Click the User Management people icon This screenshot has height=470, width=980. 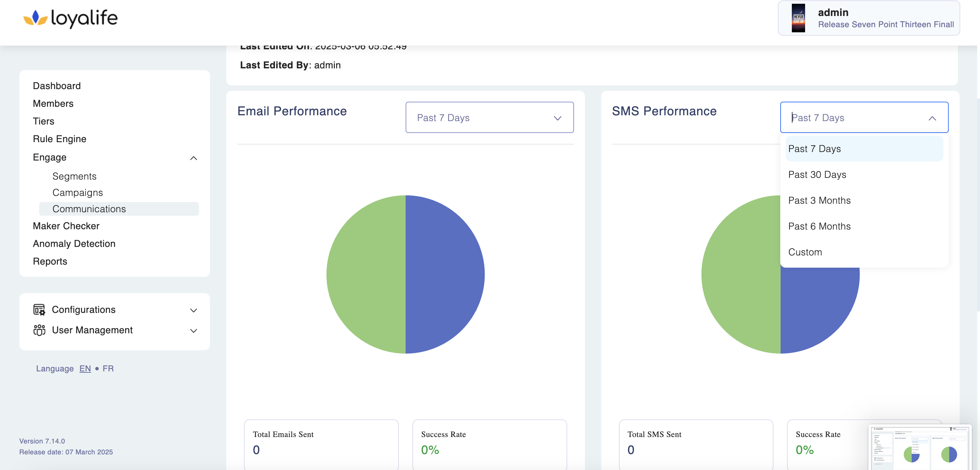(x=39, y=330)
